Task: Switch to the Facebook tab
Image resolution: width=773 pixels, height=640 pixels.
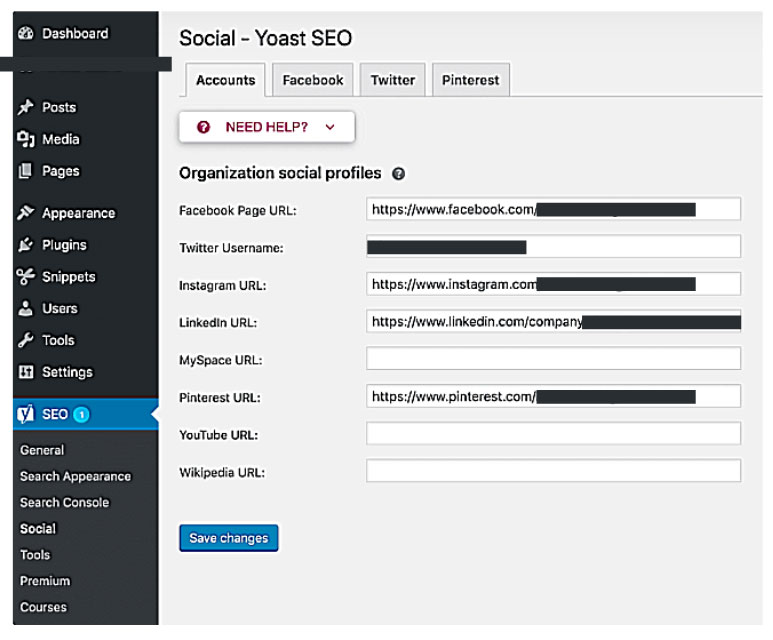Action: tap(312, 80)
